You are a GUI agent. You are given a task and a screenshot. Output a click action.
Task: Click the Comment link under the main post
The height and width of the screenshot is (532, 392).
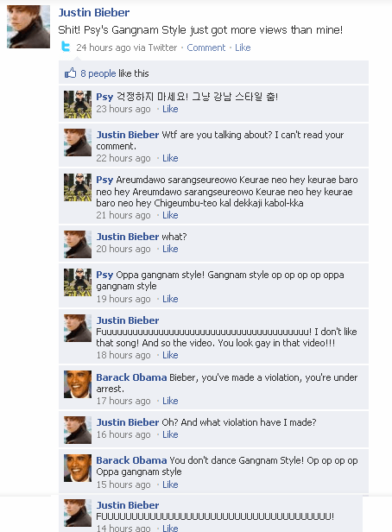206,47
